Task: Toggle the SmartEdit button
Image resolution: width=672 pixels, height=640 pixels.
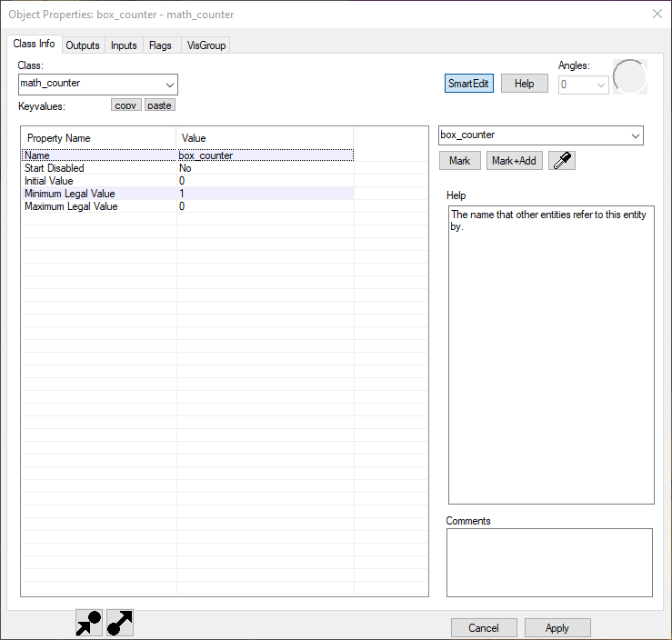Action: (x=469, y=84)
